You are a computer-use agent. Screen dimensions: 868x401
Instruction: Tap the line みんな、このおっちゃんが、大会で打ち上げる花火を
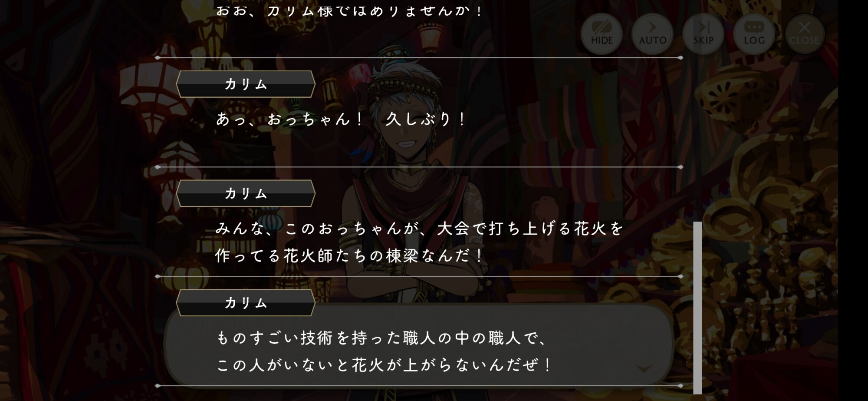[419, 228]
